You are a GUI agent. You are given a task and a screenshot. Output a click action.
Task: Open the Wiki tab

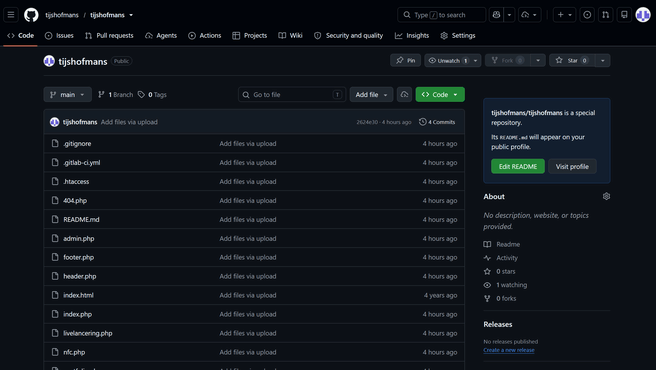click(290, 36)
